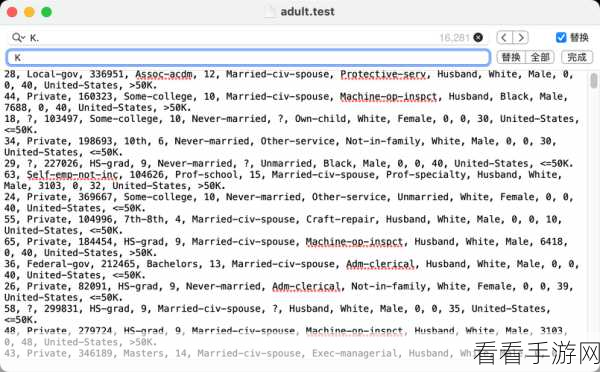Click the document icon beside adult.test title
Viewport: 600px width, 372px height.
pos(270,12)
